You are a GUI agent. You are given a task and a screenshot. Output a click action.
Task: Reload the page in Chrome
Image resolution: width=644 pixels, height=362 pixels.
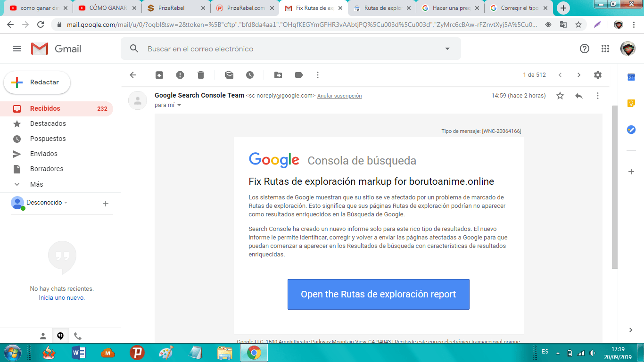point(41,25)
